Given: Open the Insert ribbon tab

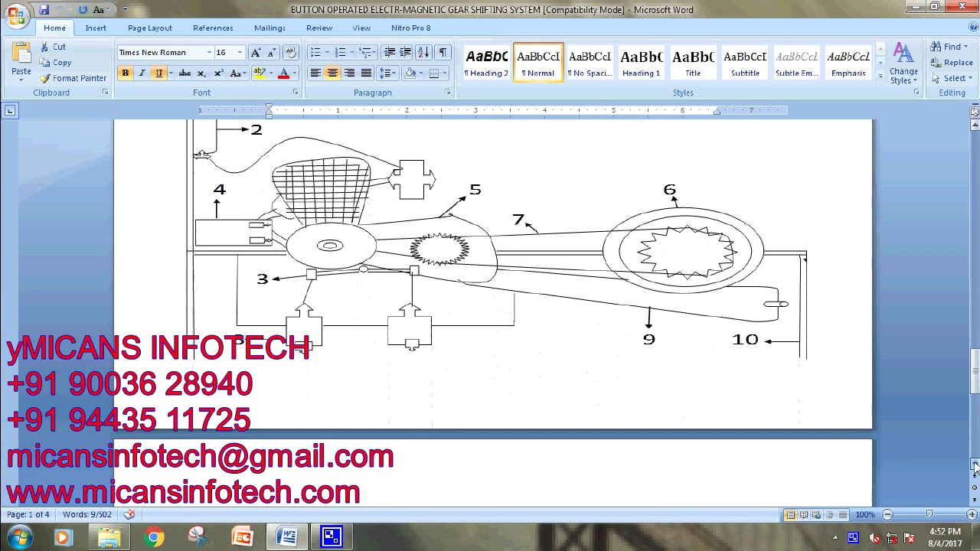Looking at the screenshot, I should click(96, 28).
